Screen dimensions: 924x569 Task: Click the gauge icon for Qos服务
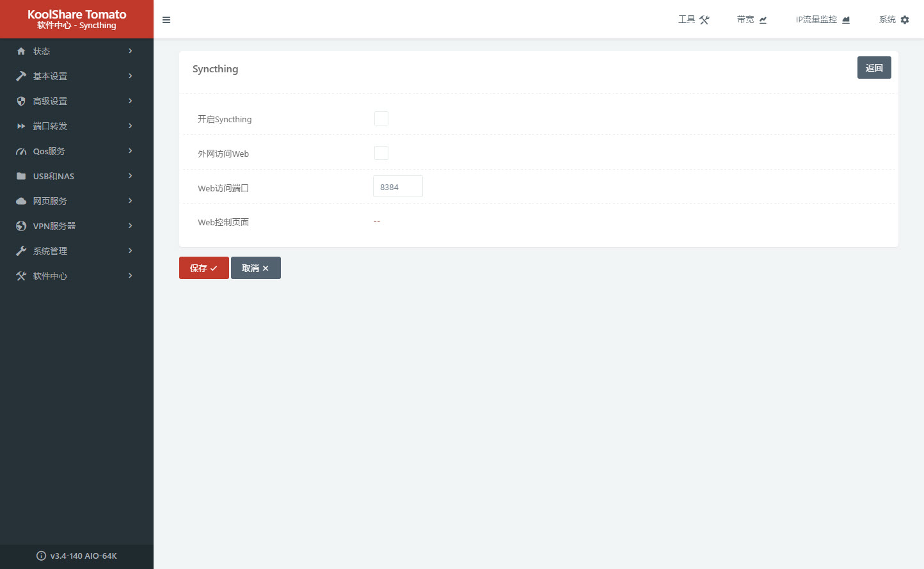pyautogui.click(x=21, y=152)
